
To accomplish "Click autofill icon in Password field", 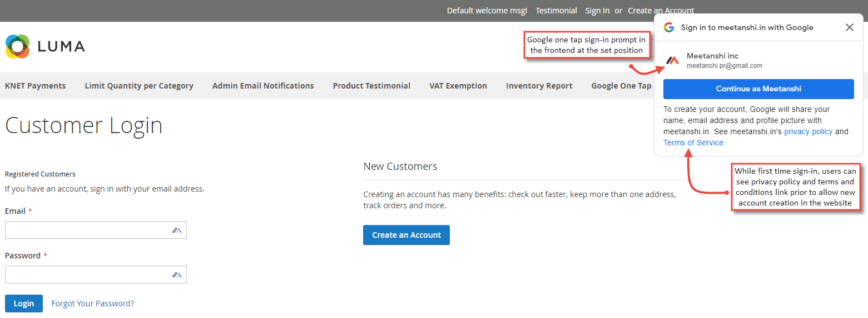I will point(177,275).
